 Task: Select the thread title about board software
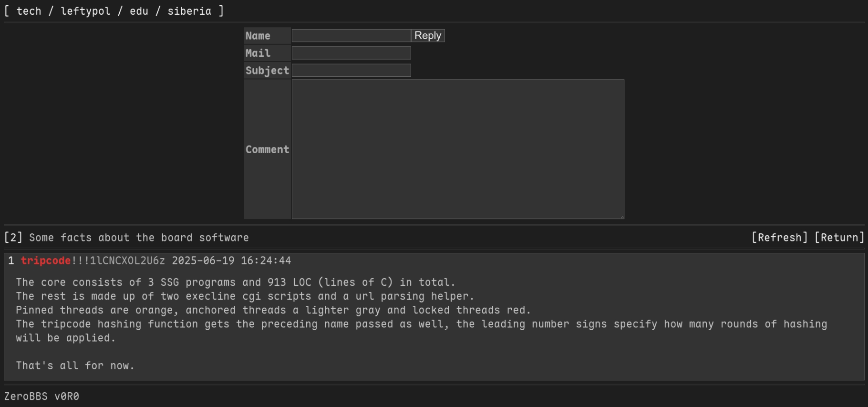[139, 238]
